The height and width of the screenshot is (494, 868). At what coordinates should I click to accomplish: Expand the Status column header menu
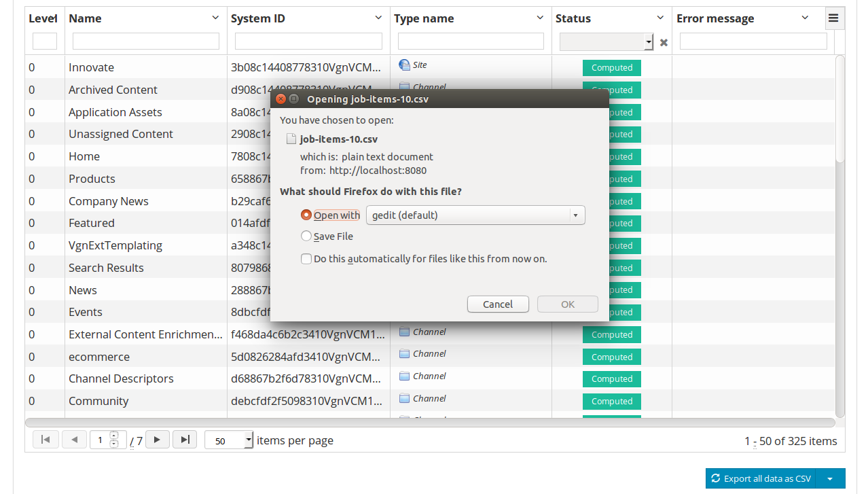click(660, 18)
